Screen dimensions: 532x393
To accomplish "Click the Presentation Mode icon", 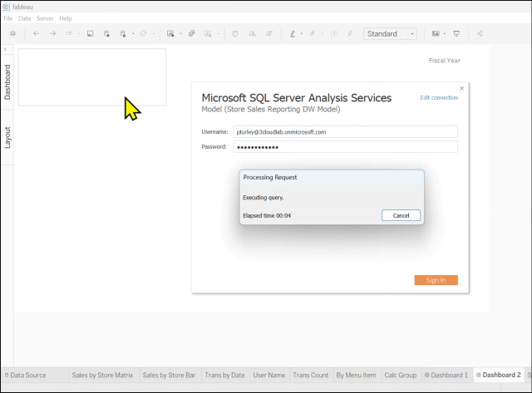I will click(x=456, y=33).
